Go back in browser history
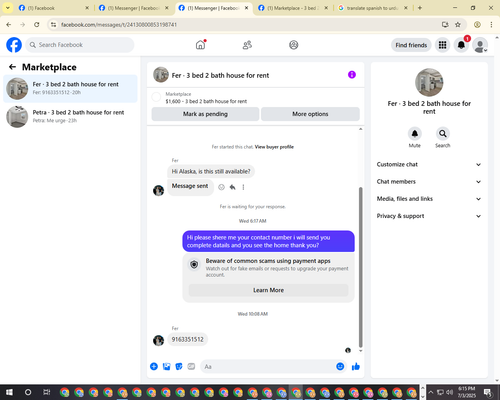Image resolution: width=500 pixels, height=400 pixels. [9, 24]
